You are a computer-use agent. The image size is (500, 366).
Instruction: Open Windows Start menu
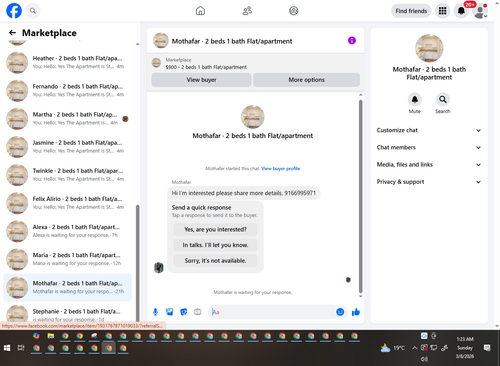7,348
